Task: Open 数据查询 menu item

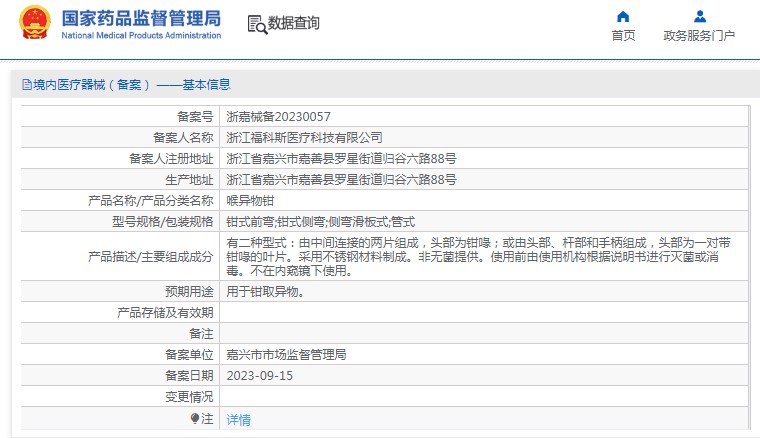Action: point(293,23)
